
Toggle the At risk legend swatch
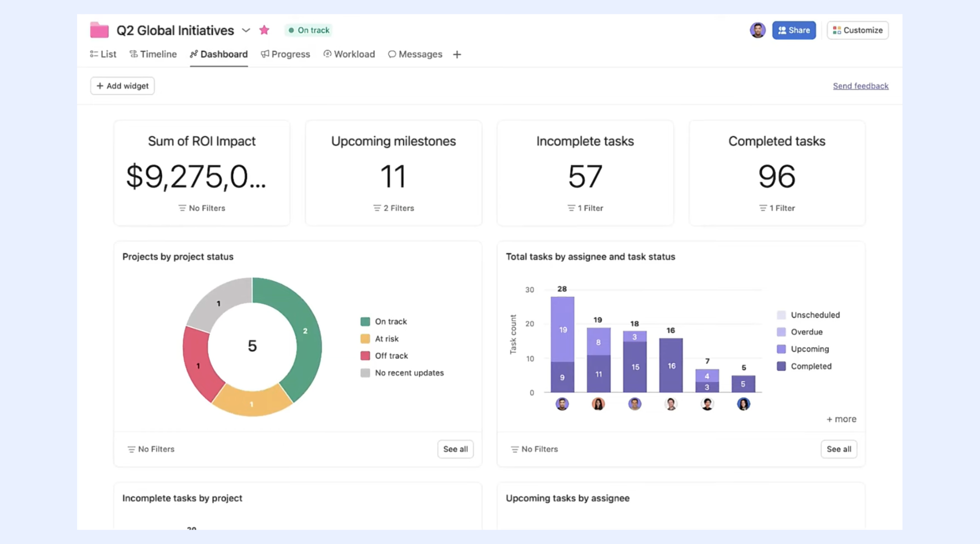[365, 339]
